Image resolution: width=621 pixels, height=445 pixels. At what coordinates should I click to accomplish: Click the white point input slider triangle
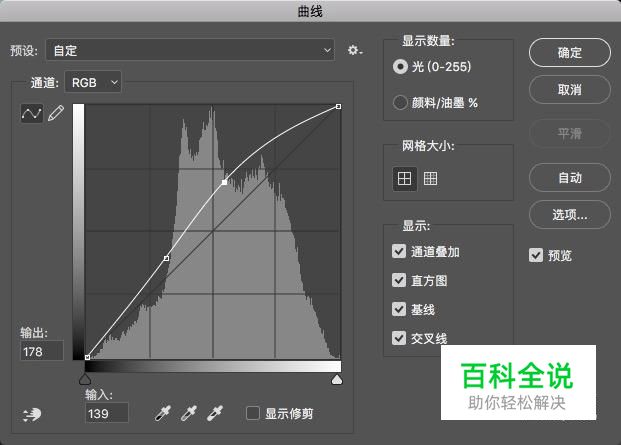click(x=337, y=380)
